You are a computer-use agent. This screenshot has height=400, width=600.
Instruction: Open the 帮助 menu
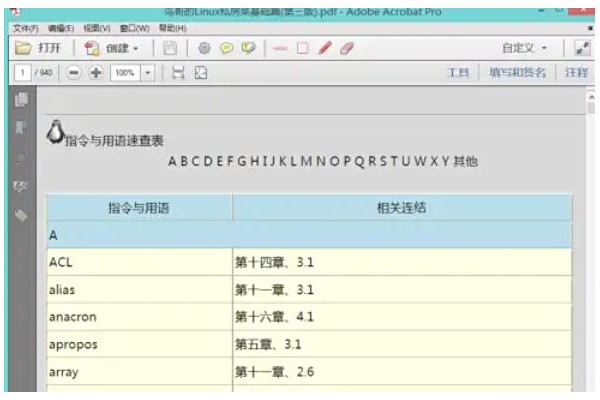[173, 28]
